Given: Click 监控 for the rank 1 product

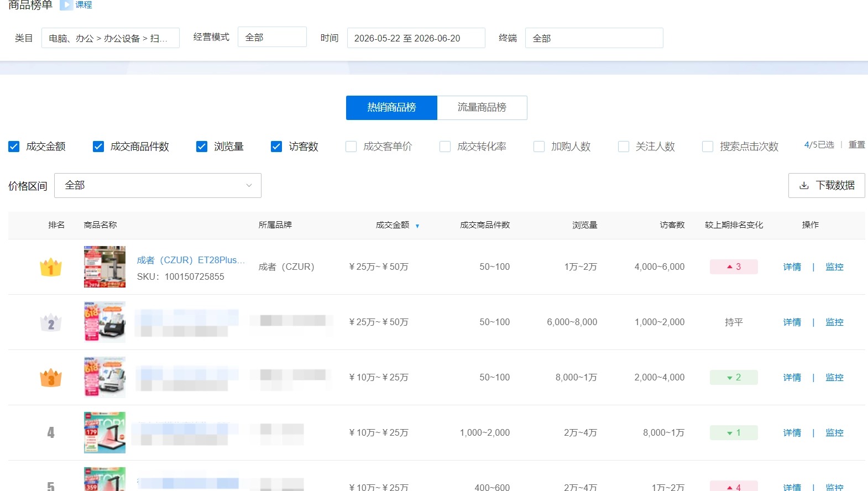Looking at the screenshot, I should 834,267.
